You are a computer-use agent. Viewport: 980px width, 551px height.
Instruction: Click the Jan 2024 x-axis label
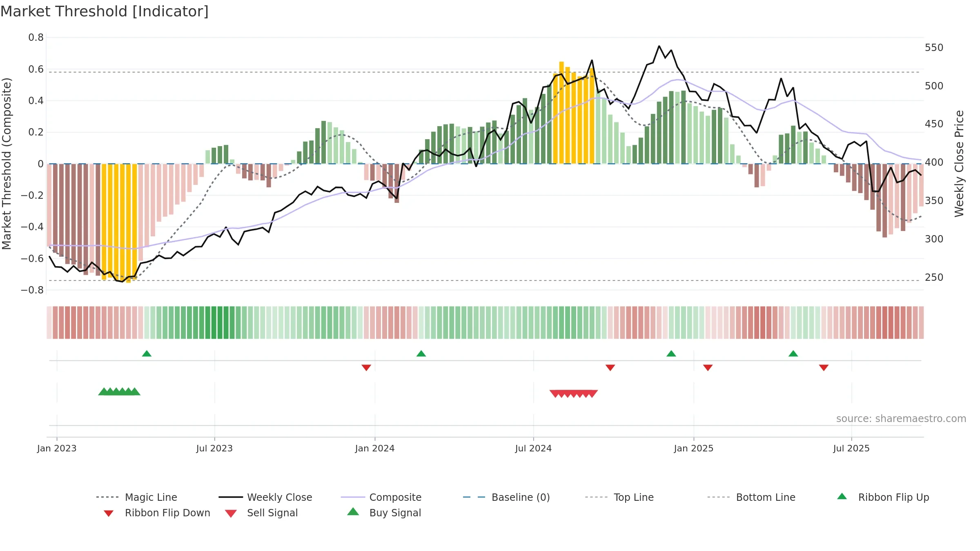coord(375,448)
